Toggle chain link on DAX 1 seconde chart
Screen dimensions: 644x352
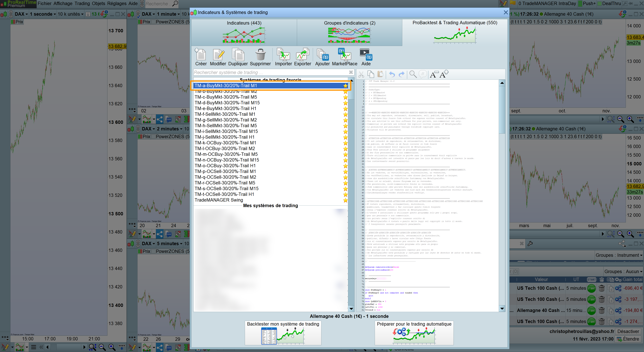11,14
